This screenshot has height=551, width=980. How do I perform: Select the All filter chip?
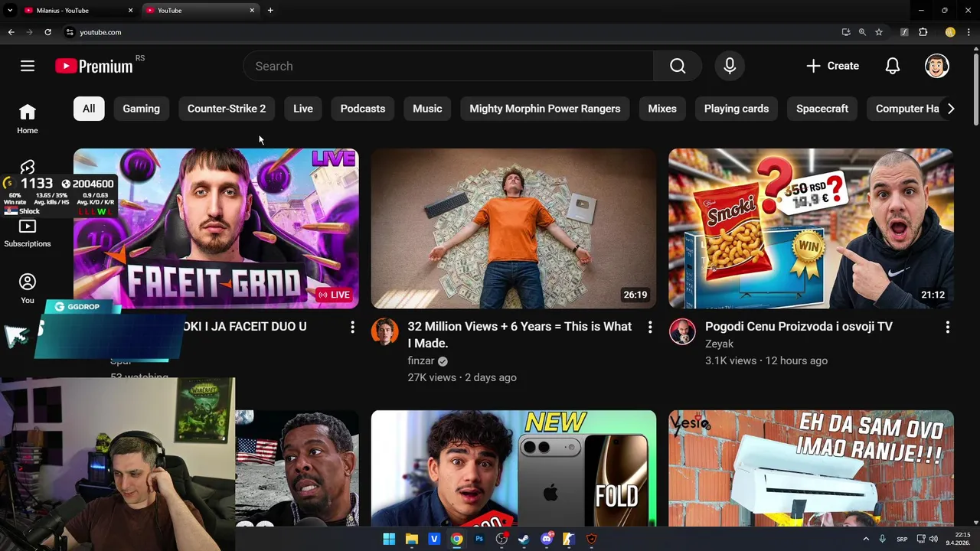point(89,109)
